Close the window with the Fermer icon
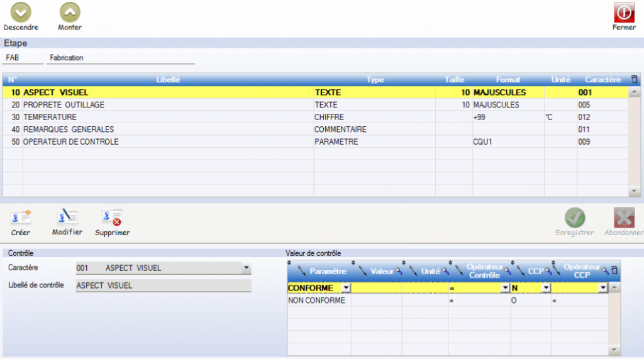 tap(624, 13)
